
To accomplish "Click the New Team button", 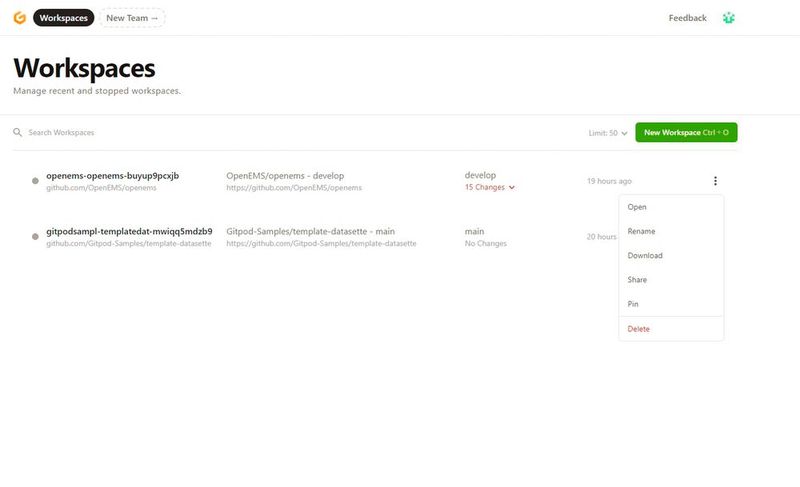I will coord(132,18).
